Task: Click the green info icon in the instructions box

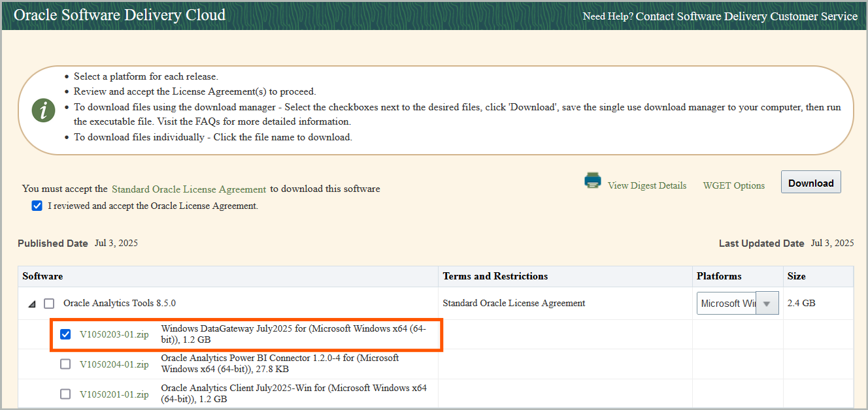Action: coord(43,110)
